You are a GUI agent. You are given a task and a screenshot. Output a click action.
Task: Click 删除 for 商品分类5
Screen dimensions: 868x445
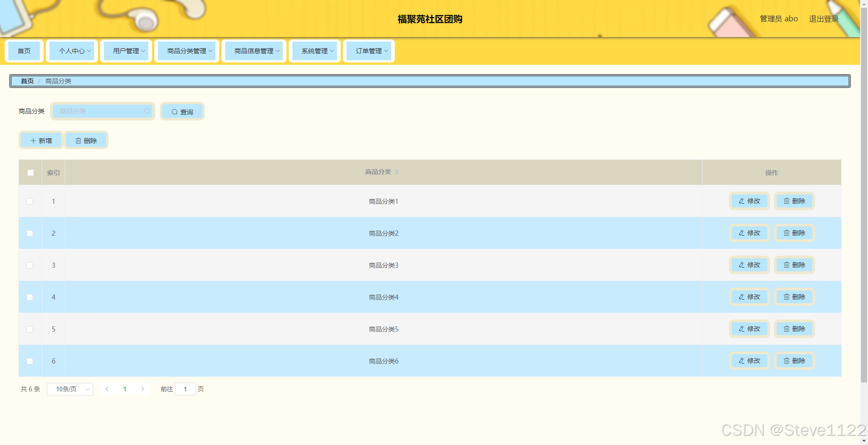794,329
